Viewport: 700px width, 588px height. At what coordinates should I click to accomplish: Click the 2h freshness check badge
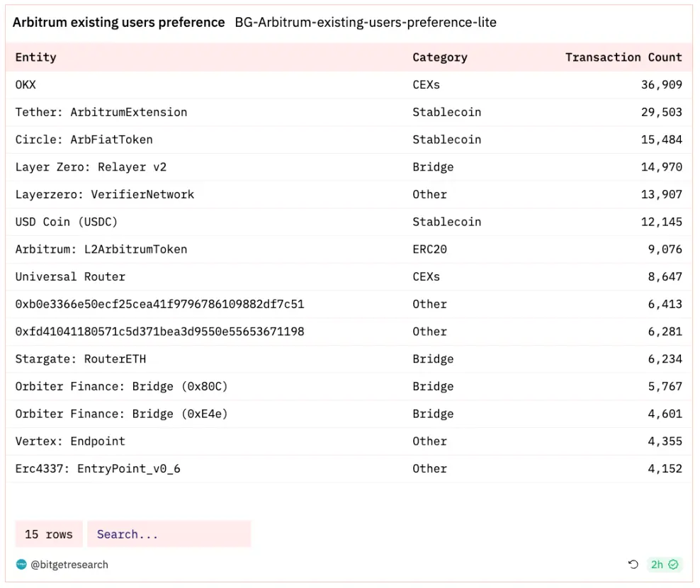[x=664, y=565]
